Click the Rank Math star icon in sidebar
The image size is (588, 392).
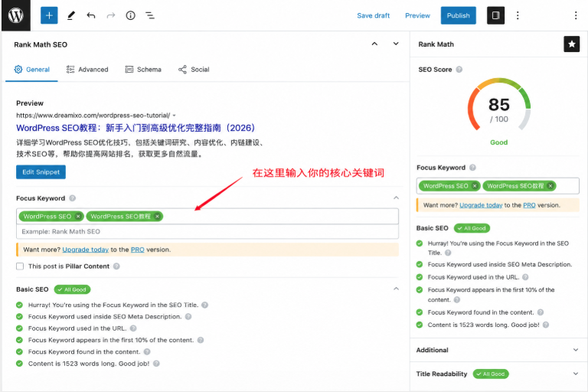(x=571, y=44)
